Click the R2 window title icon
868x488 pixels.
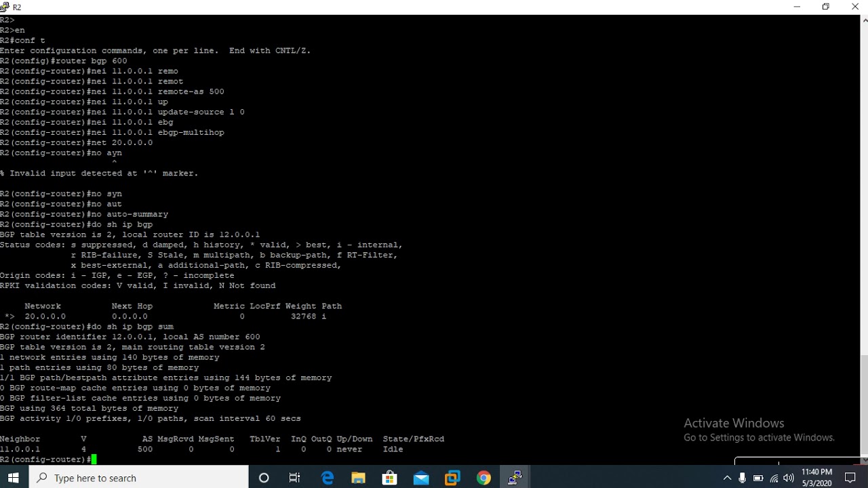pyautogui.click(x=5, y=7)
